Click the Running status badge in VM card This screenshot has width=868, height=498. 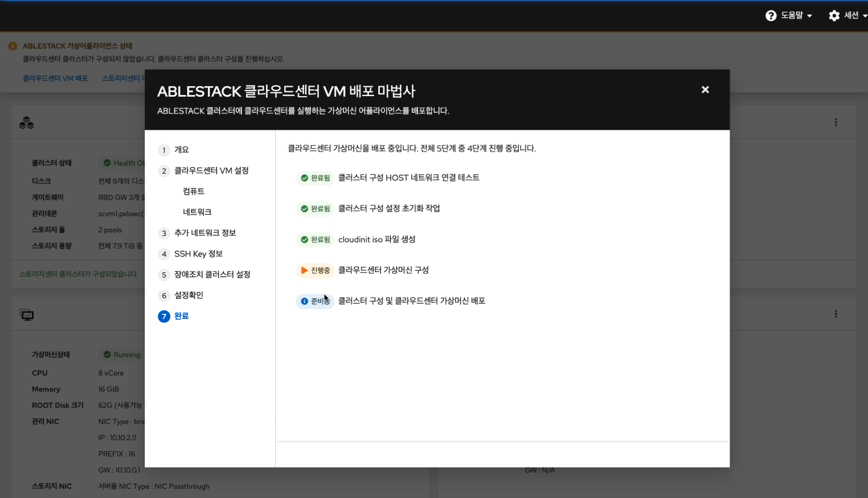(122, 355)
